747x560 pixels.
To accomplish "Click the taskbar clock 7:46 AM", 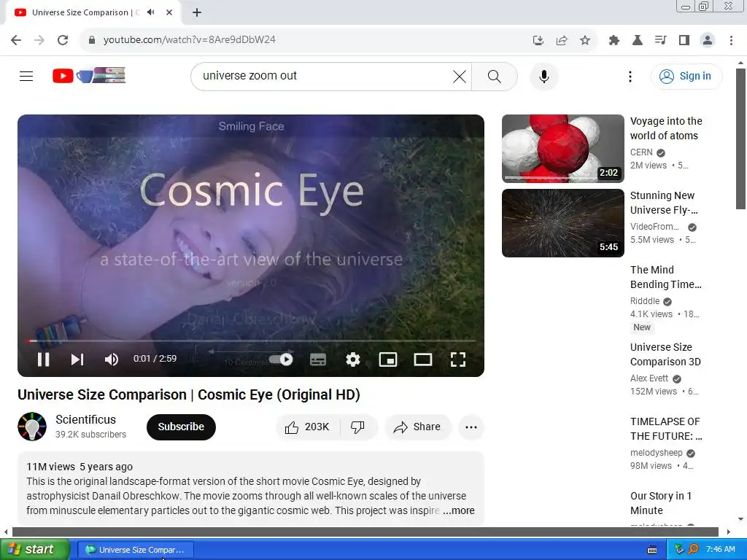I will [720, 550].
